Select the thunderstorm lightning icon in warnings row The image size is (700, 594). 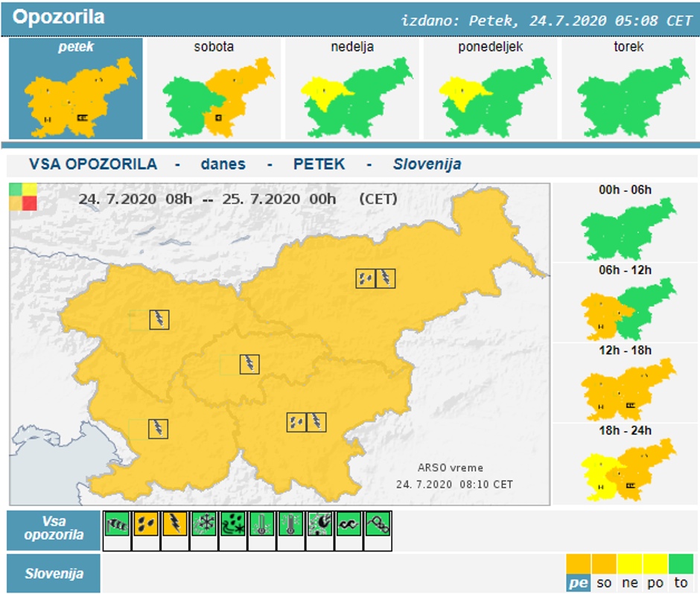click(174, 523)
